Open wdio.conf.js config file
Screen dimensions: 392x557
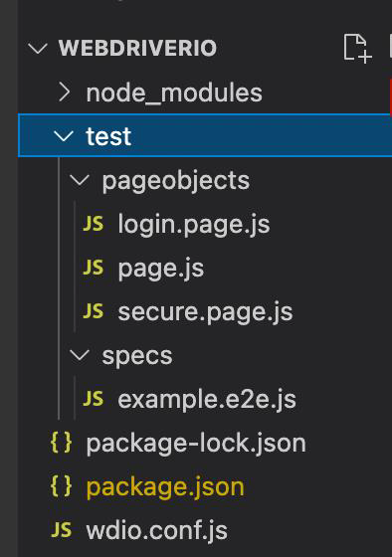point(157,531)
